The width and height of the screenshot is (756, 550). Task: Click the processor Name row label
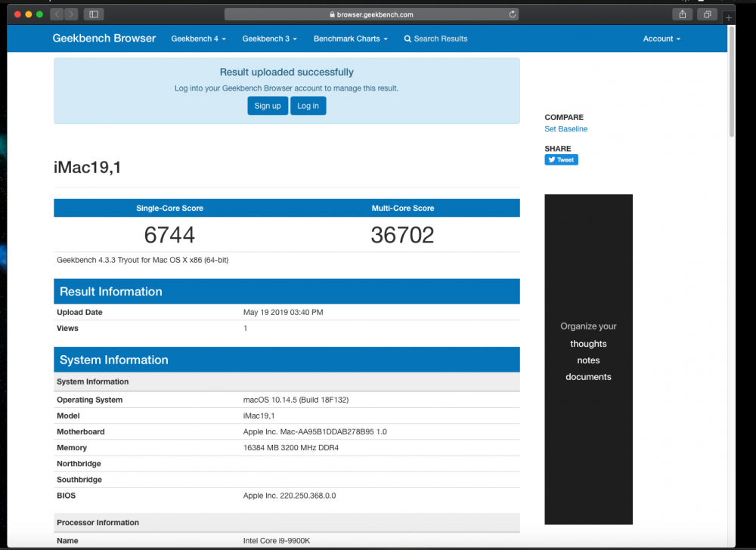67,541
